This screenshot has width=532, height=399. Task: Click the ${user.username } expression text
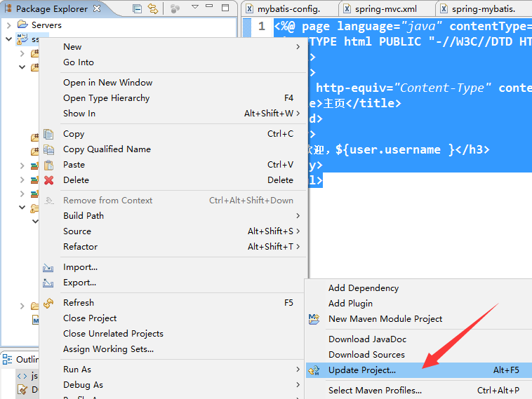coord(394,149)
